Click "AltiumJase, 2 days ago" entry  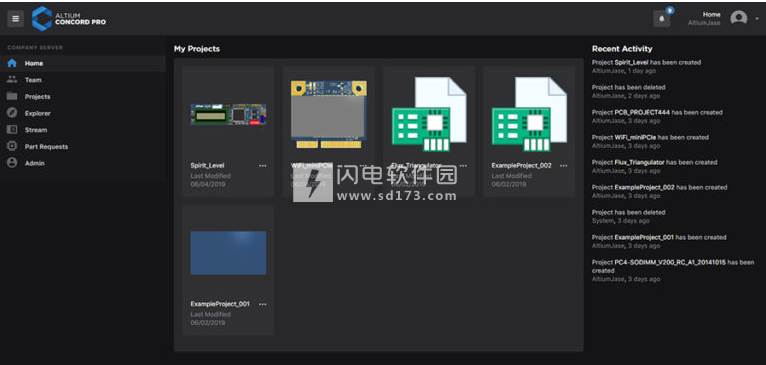pyautogui.click(x=626, y=96)
